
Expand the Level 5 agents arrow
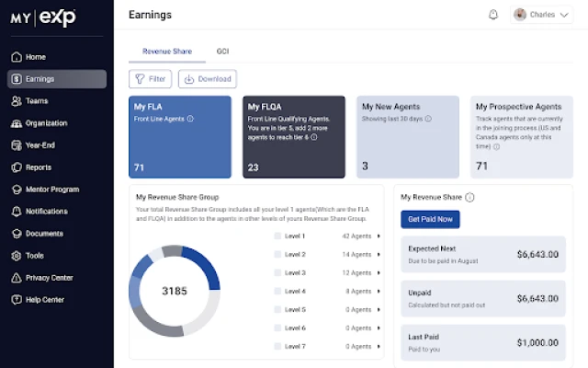pos(379,310)
